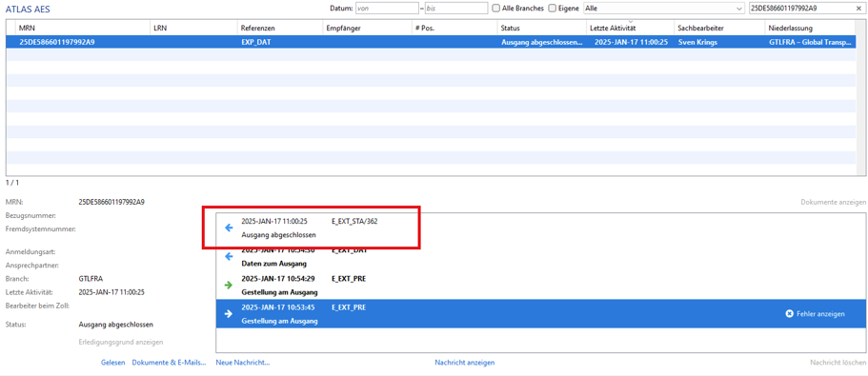Open Dokumente & E-Mails link
Screen dimensions: 868x376
[x=169, y=363]
